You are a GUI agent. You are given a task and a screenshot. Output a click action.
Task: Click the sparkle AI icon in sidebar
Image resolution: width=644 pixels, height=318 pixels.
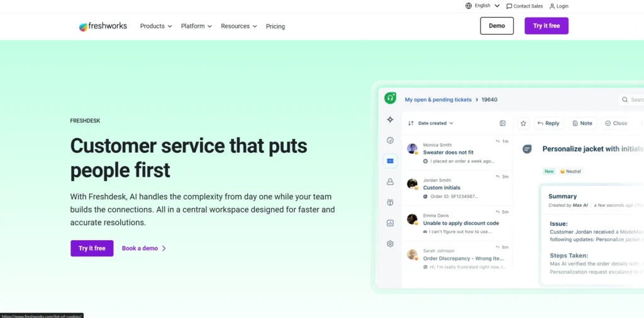pyautogui.click(x=390, y=119)
